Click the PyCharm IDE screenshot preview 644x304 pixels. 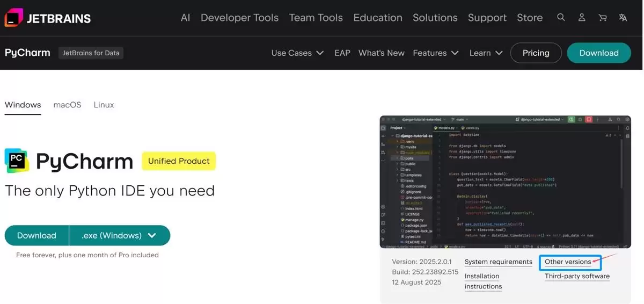[x=505, y=182]
